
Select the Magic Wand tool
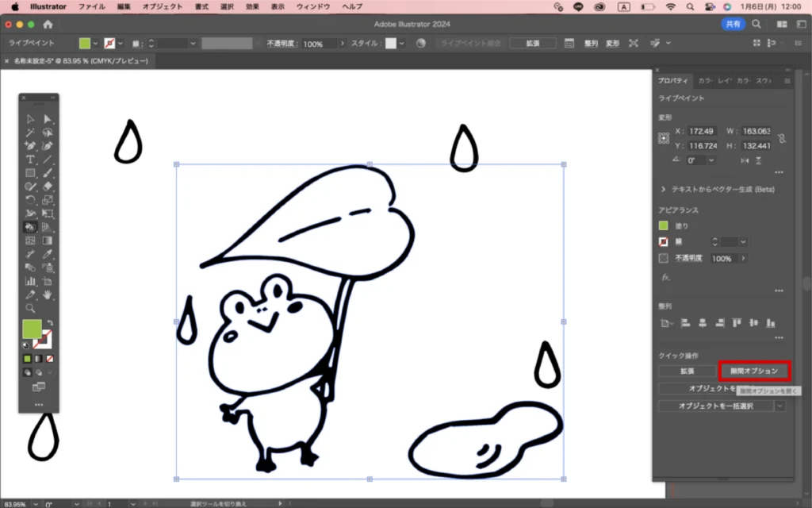[x=30, y=133]
